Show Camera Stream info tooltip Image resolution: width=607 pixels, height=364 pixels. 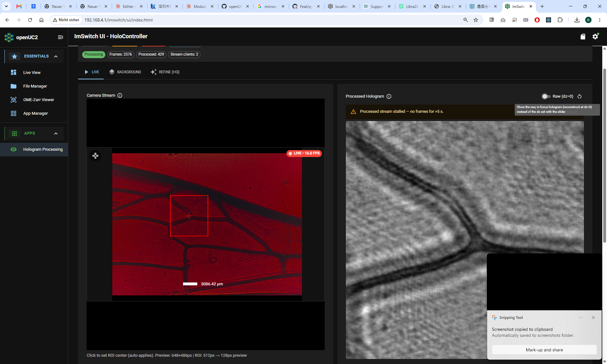click(120, 95)
